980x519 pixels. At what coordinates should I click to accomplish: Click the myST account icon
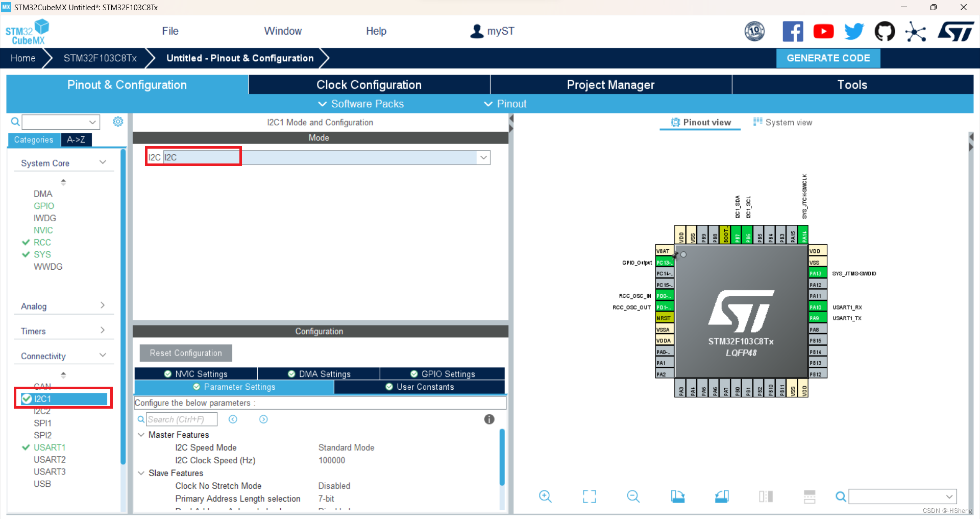[477, 31]
